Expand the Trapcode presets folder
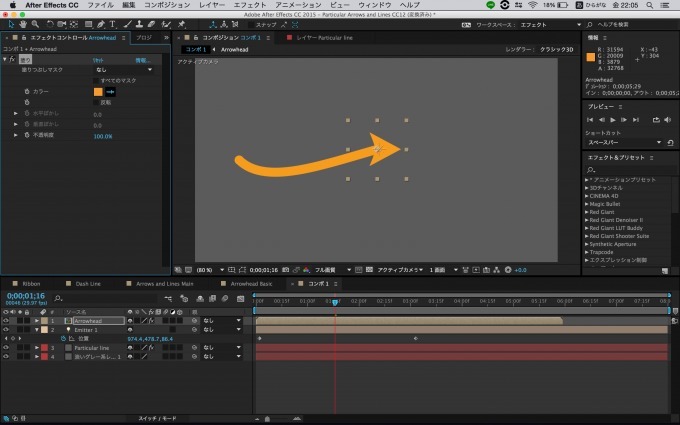This screenshot has height=425, width=680. 588,251
